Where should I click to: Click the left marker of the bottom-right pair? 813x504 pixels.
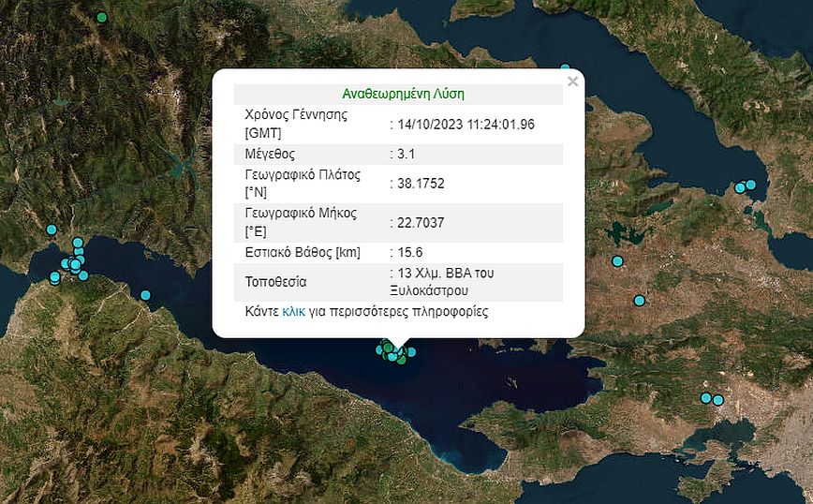click(706, 398)
